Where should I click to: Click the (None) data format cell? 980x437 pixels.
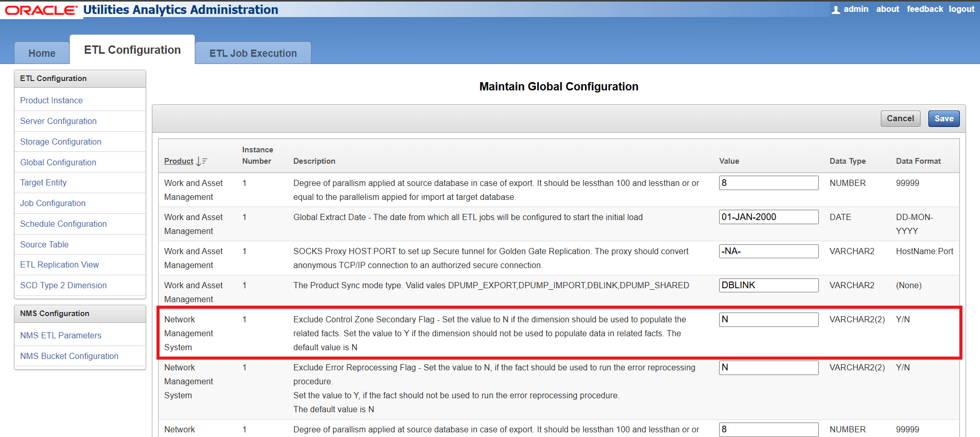(x=909, y=285)
